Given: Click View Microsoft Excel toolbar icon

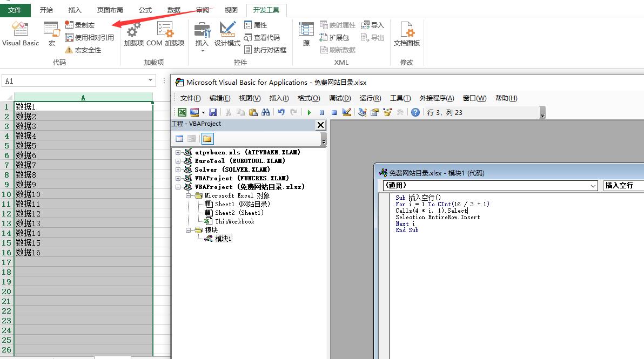Looking at the screenshot, I should coord(182,112).
